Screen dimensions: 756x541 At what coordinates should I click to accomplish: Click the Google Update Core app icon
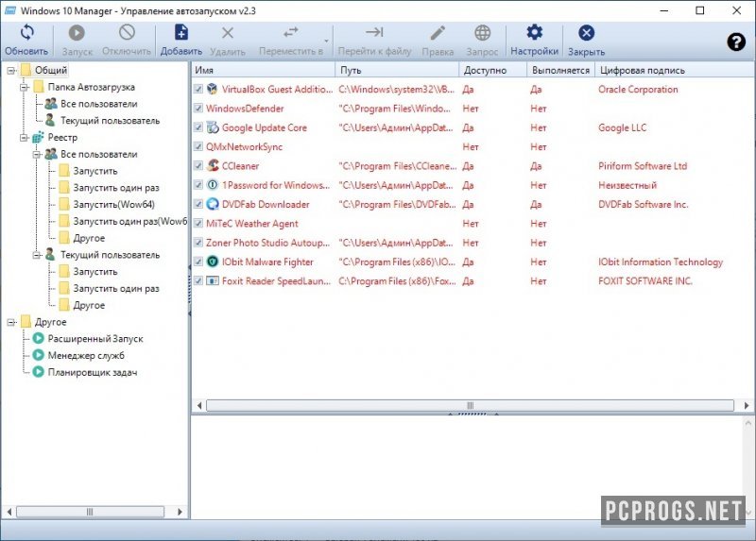tap(212, 127)
